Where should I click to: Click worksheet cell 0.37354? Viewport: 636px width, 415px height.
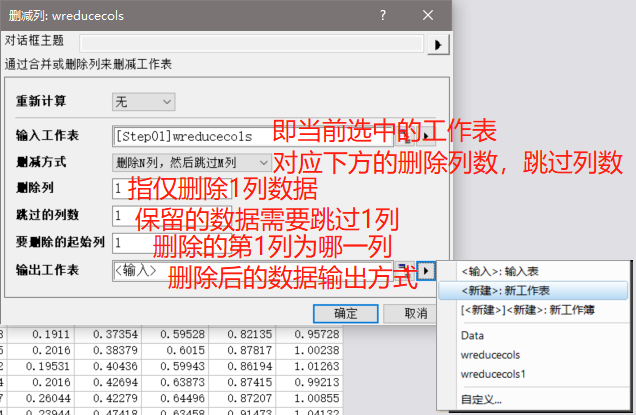(x=108, y=334)
